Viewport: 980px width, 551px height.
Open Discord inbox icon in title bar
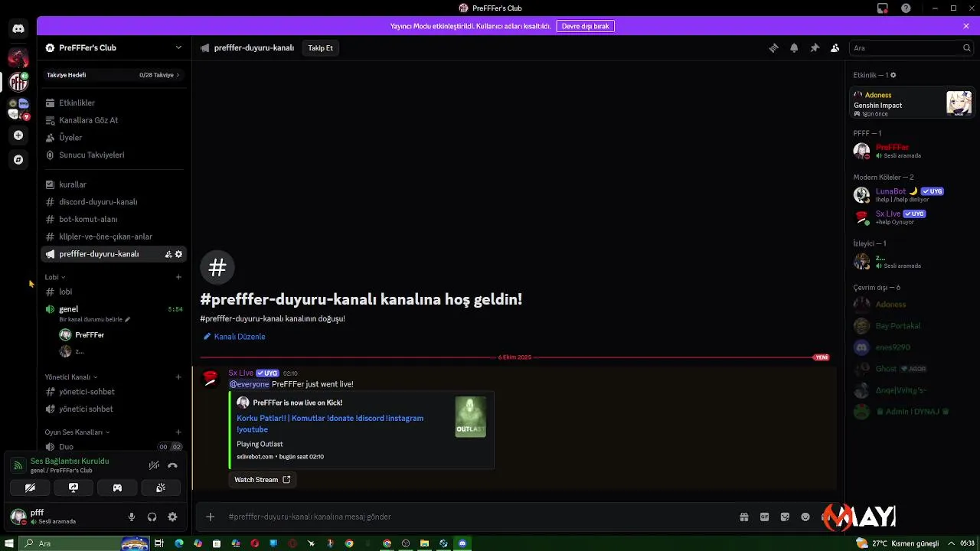(x=883, y=8)
